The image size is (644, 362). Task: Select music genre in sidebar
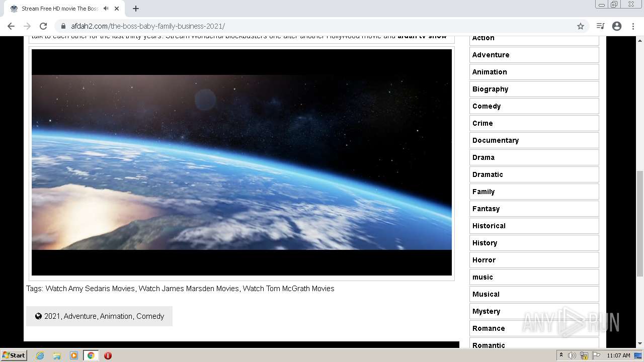[x=534, y=277]
